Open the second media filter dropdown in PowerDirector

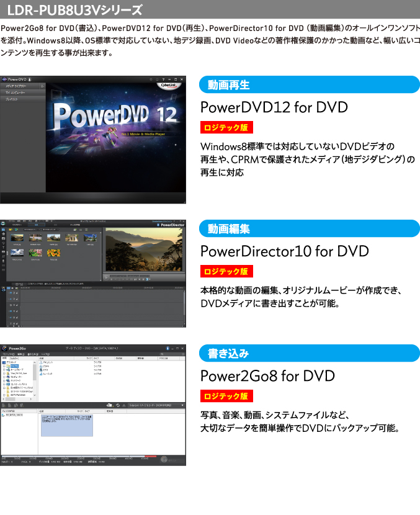[x=51, y=229]
